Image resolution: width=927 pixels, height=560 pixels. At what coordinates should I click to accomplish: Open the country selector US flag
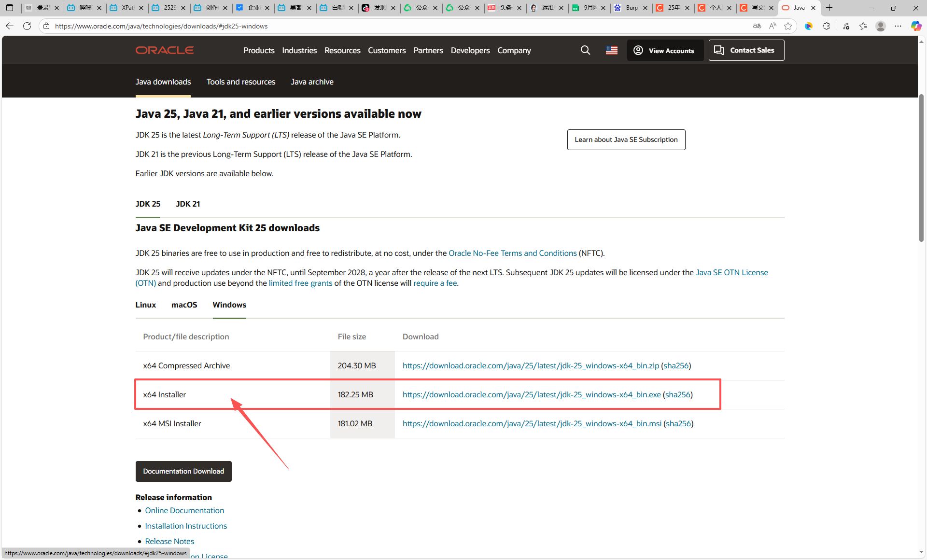point(612,50)
